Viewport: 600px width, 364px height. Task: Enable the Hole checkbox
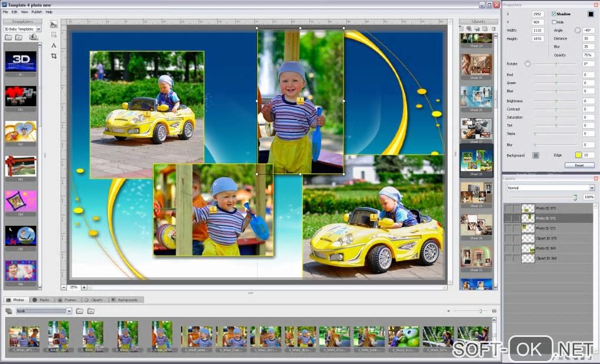pyautogui.click(x=554, y=22)
